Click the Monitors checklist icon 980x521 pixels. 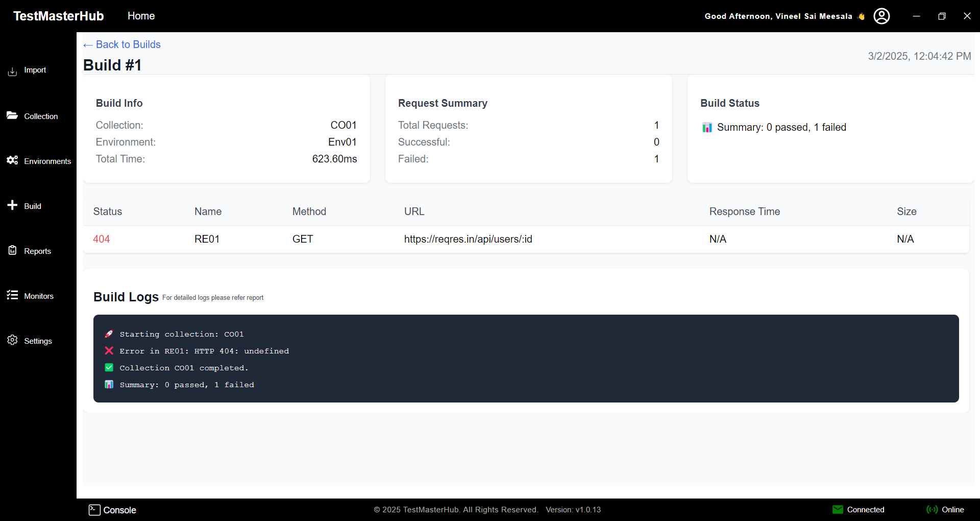(x=12, y=295)
